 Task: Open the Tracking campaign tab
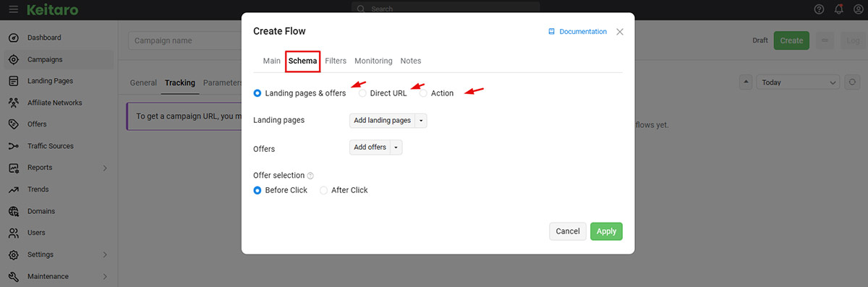click(180, 82)
